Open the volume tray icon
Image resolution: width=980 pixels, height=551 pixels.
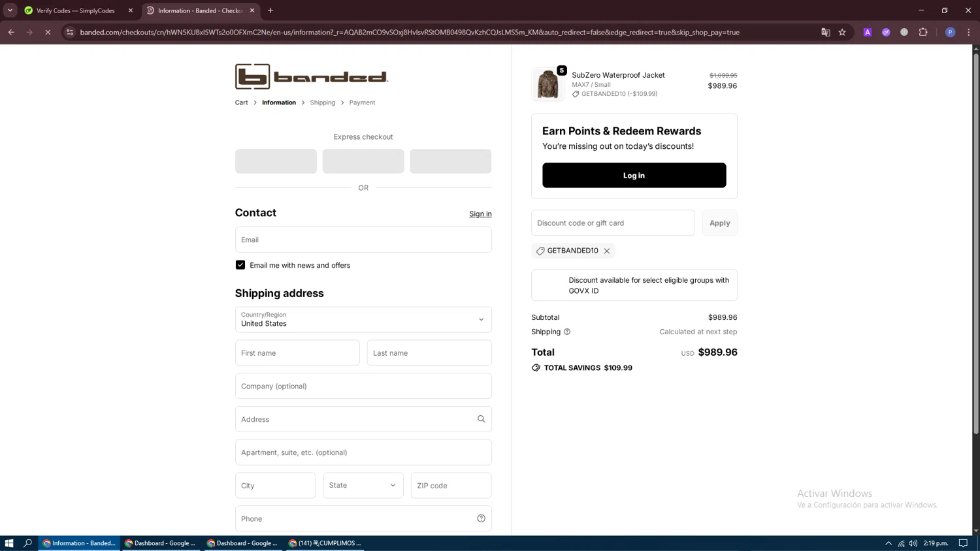913,543
